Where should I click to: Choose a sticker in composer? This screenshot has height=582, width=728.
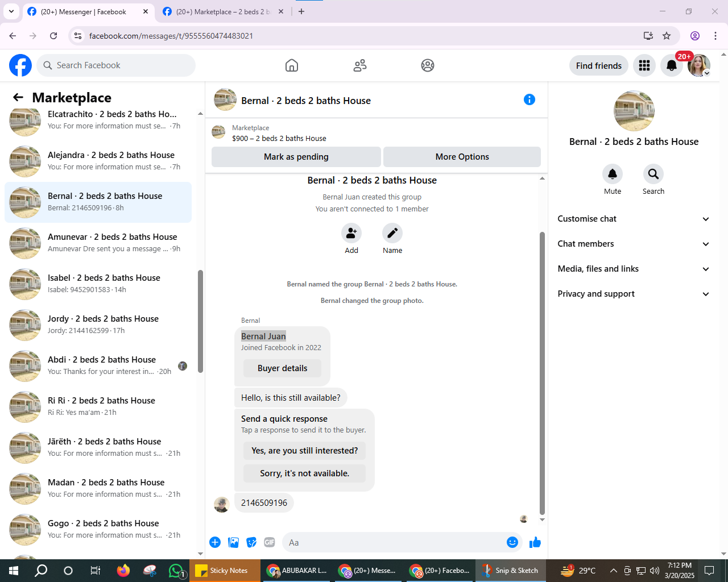(251, 542)
